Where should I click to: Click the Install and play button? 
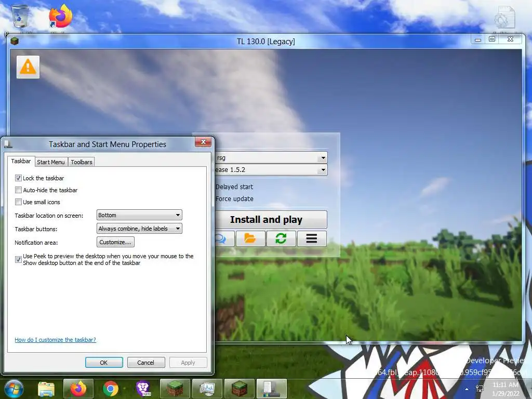pos(271,220)
